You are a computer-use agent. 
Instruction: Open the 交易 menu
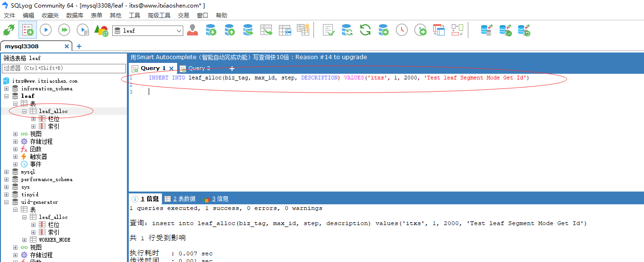[183, 15]
